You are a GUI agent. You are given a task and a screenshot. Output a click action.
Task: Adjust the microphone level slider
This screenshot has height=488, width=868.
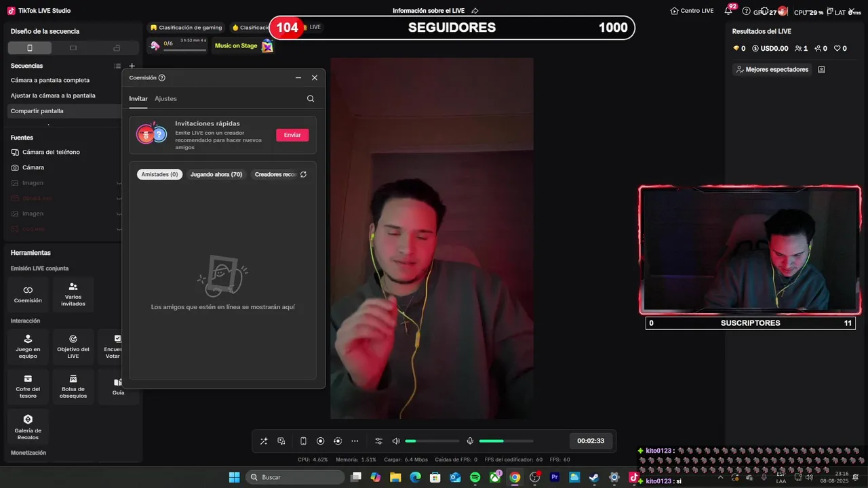pos(507,441)
